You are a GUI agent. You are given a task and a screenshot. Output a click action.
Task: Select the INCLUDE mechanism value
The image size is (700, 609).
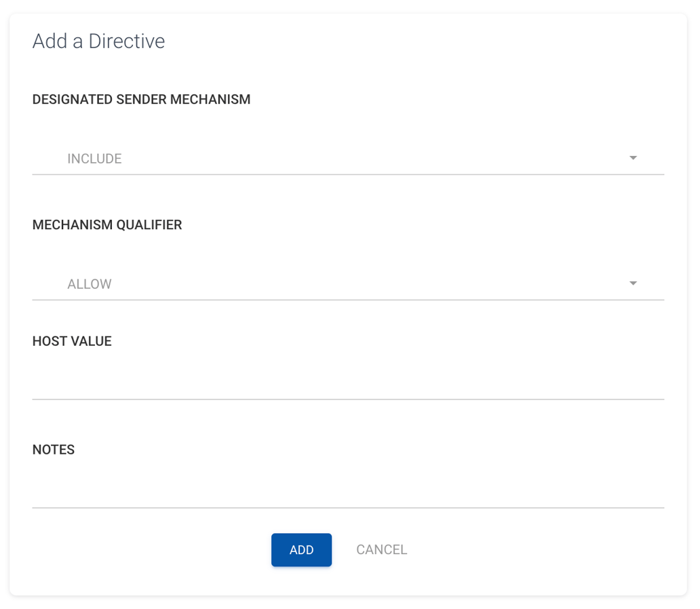pyautogui.click(x=94, y=158)
